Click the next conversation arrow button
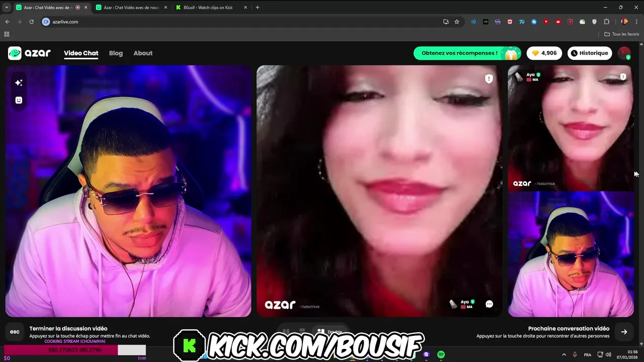The height and width of the screenshot is (362, 644). [624, 332]
